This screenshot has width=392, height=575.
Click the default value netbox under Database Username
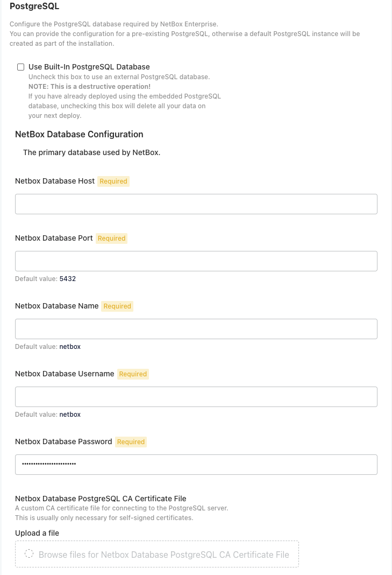(70, 414)
